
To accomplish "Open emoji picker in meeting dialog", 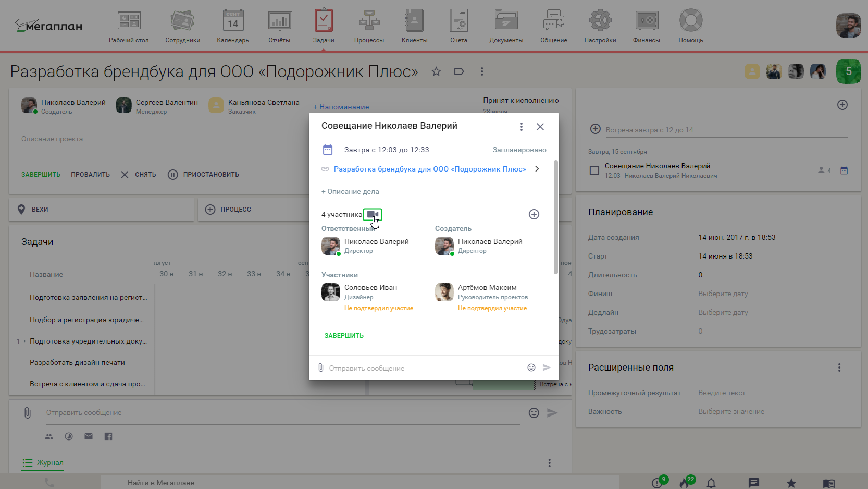I will click(531, 368).
